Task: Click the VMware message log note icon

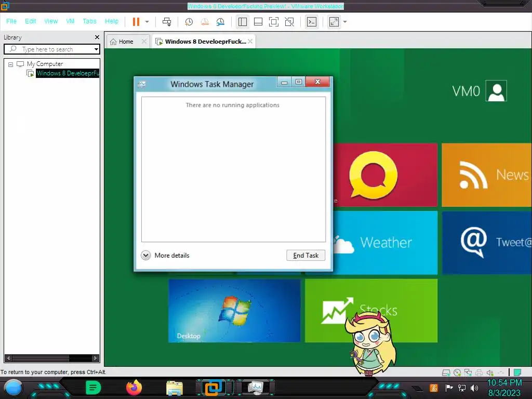Action: click(x=517, y=373)
